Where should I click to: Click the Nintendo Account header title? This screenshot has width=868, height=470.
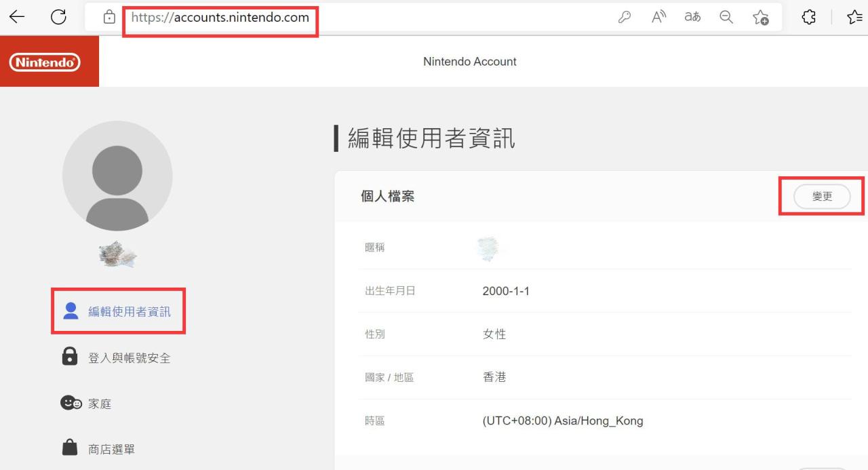(x=470, y=61)
